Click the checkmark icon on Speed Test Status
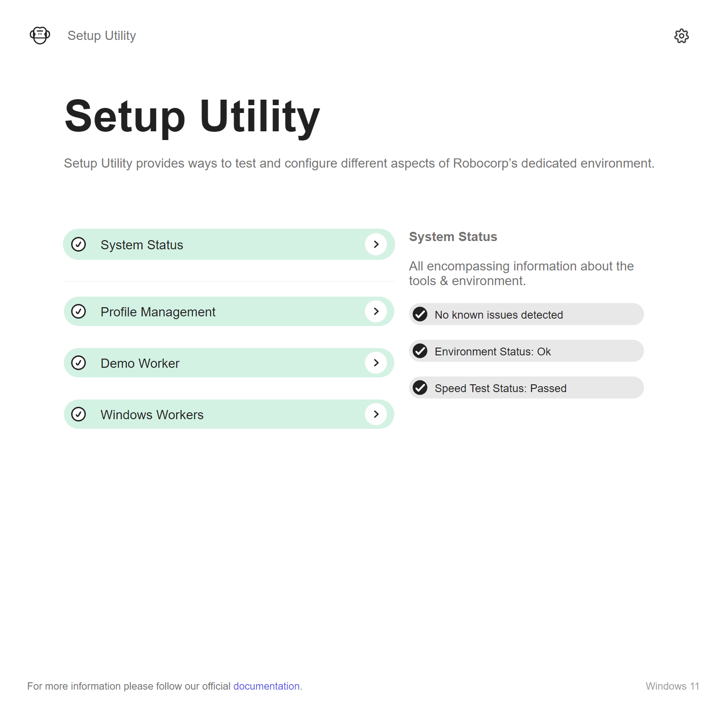728x708 pixels. (x=420, y=388)
